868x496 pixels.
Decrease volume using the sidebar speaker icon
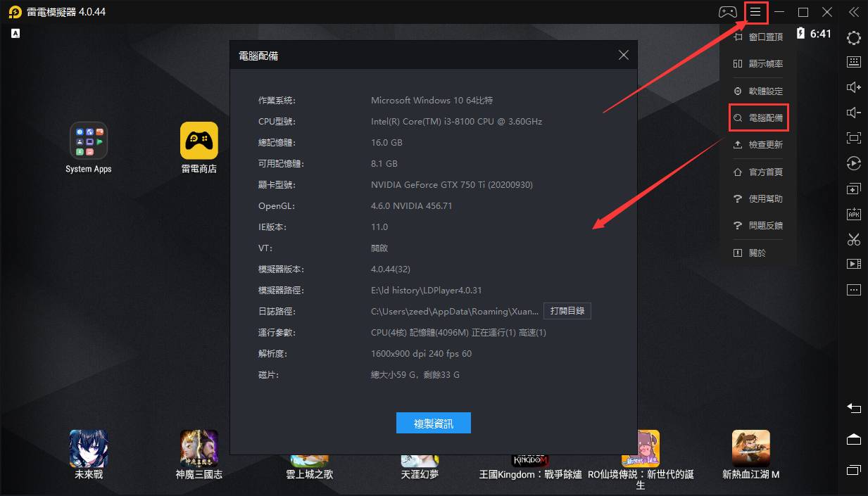[x=853, y=113]
